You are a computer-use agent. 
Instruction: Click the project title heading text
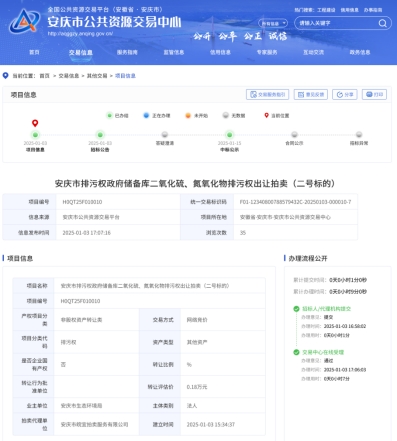[195, 184]
